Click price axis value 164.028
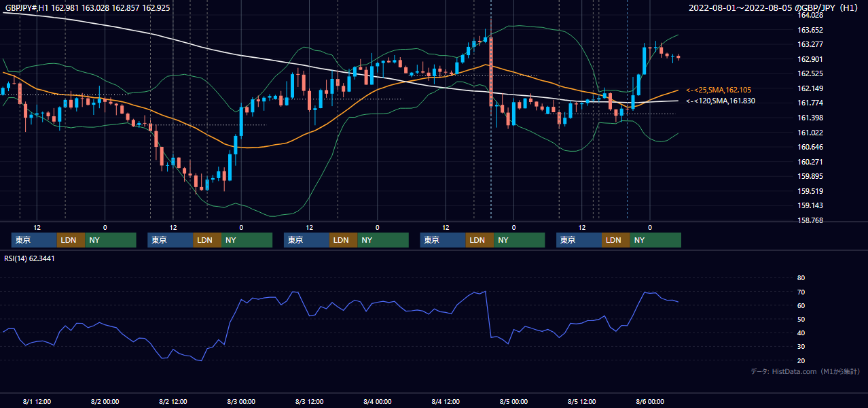 [x=810, y=15]
